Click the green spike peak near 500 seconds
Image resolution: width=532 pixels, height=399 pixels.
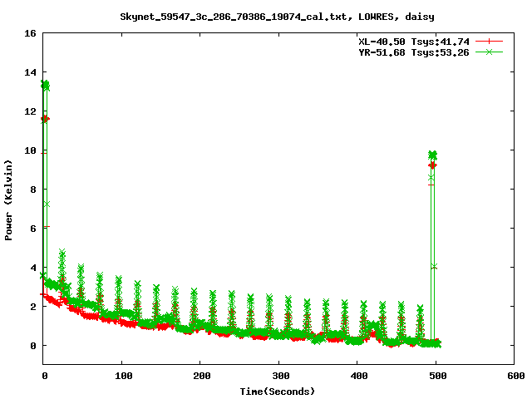pos(432,155)
